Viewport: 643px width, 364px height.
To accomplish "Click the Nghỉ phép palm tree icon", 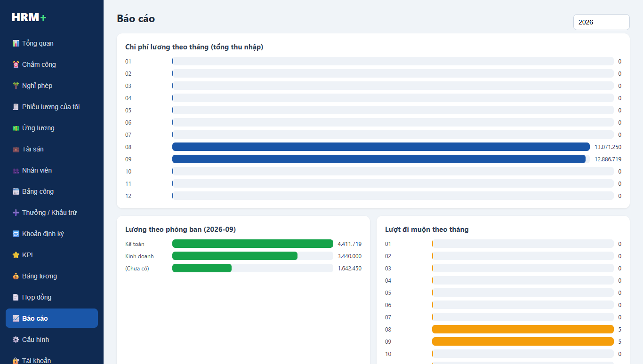I will pos(16,86).
